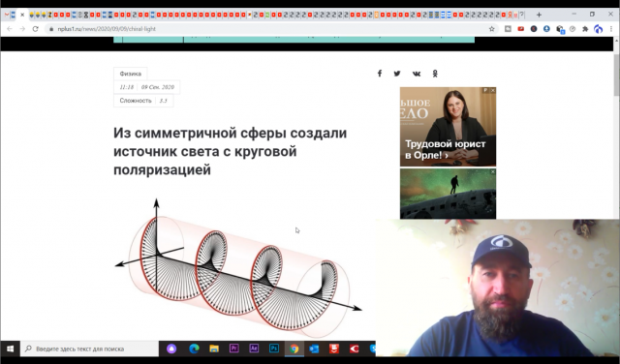
Task: Go back to previous page
Action: click(x=10, y=29)
